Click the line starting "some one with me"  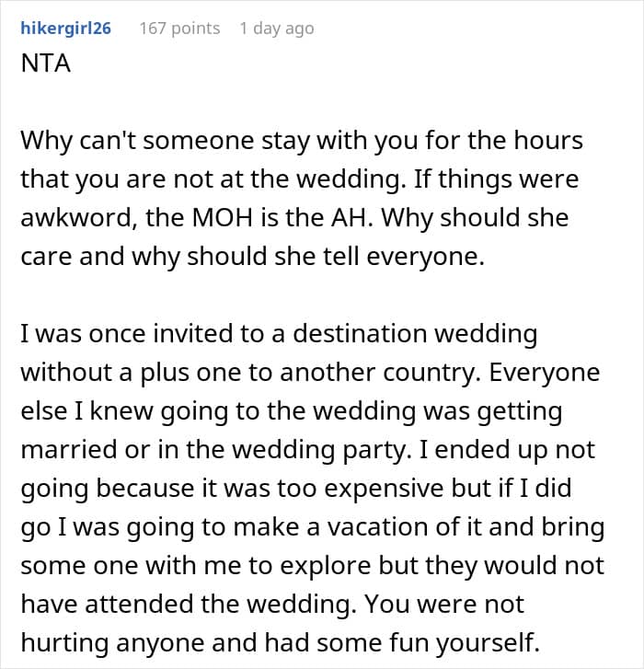pos(309,565)
